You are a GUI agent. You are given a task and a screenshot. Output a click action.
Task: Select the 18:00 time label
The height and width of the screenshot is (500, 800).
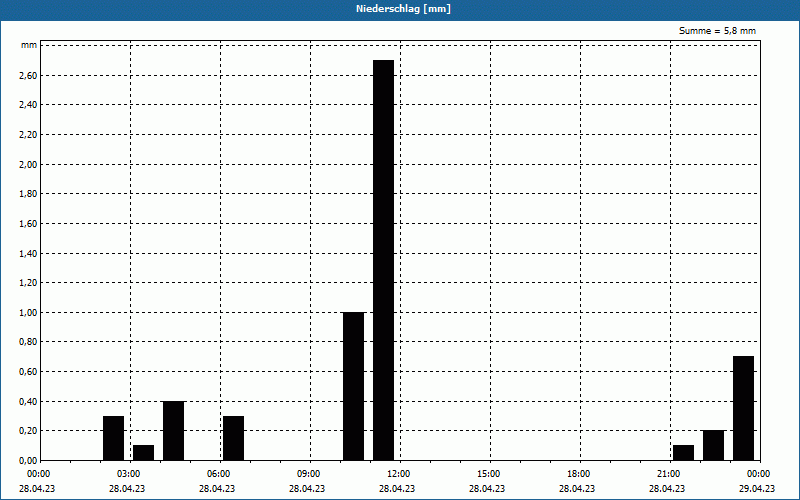pos(579,474)
